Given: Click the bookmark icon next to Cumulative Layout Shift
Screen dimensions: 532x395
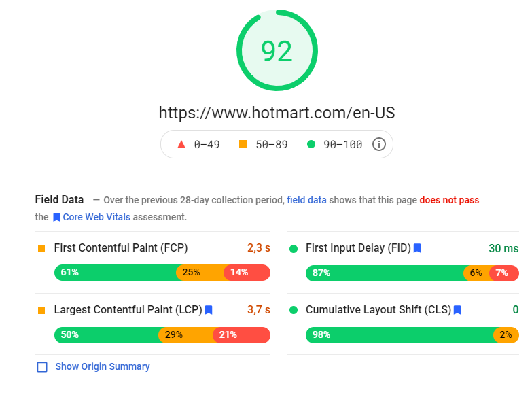Looking at the screenshot, I should [x=457, y=310].
